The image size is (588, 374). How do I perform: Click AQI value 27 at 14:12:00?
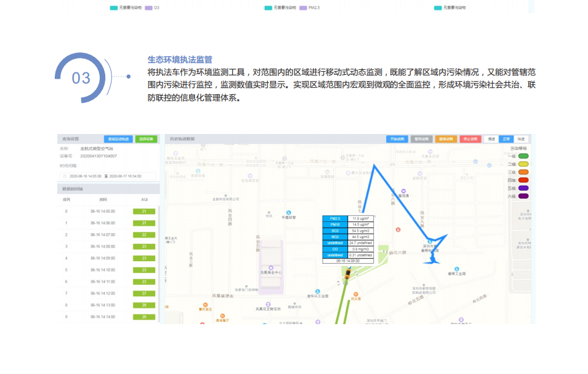[144, 294]
